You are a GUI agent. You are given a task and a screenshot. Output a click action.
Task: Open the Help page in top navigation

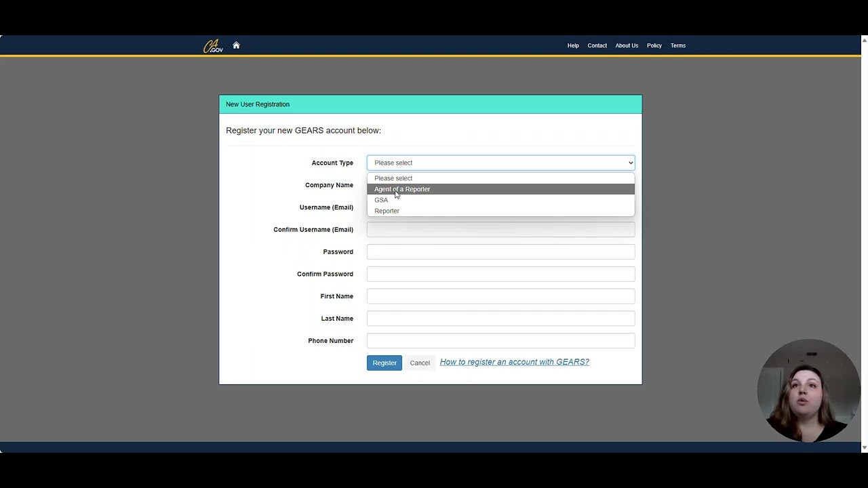pos(573,45)
